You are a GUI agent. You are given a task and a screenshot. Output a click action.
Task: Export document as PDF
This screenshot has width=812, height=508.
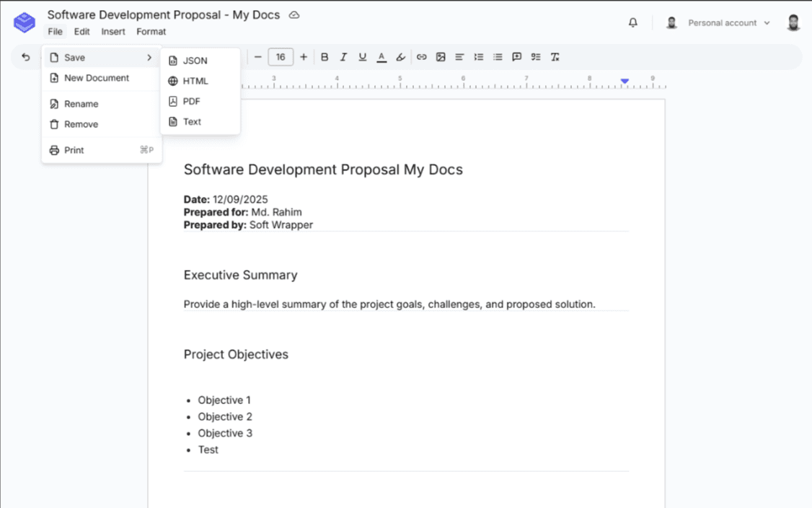191,101
